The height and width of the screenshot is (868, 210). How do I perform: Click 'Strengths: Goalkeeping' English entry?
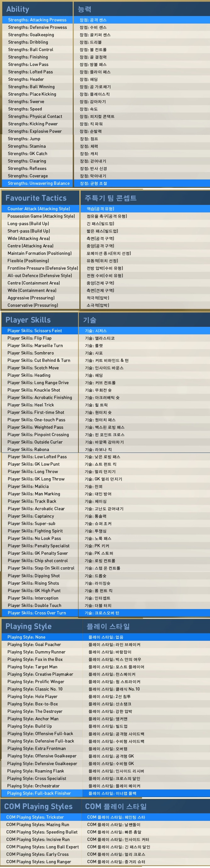tap(31, 35)
